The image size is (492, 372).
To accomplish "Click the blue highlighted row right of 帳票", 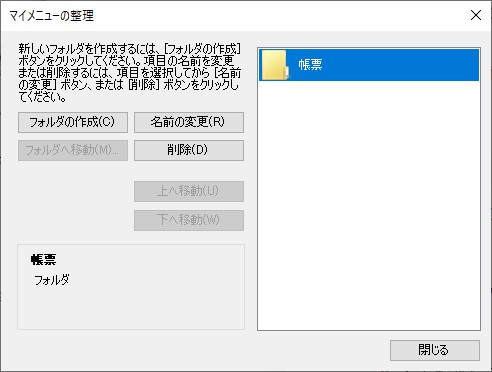I will click(x=400, y=65).
